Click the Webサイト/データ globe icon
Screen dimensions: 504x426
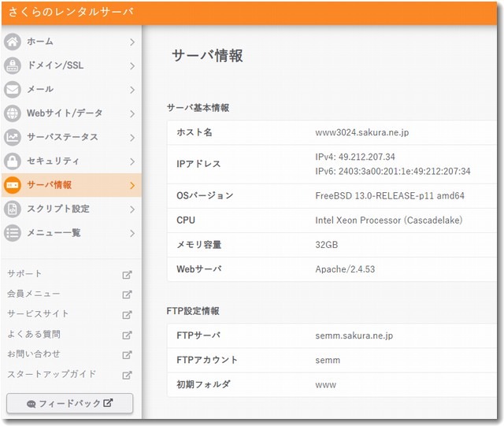[13, 113]
